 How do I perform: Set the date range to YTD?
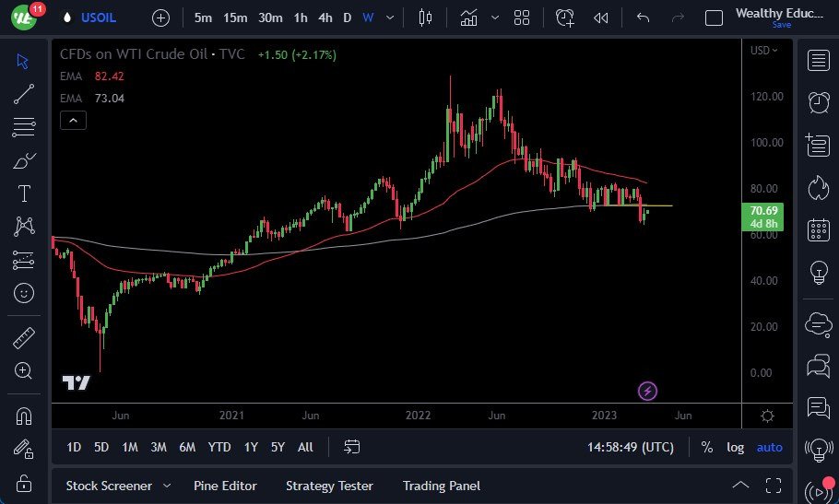[x=219, y=448]
